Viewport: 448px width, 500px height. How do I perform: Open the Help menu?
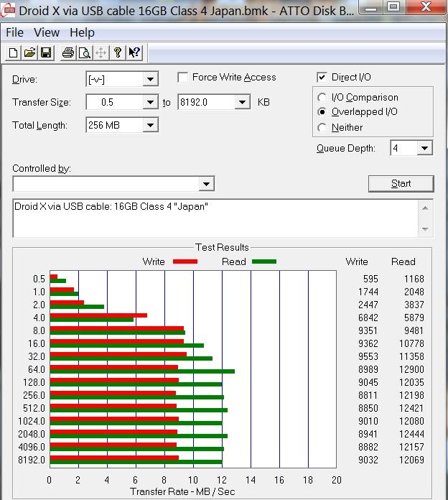[x=83, y=32]
